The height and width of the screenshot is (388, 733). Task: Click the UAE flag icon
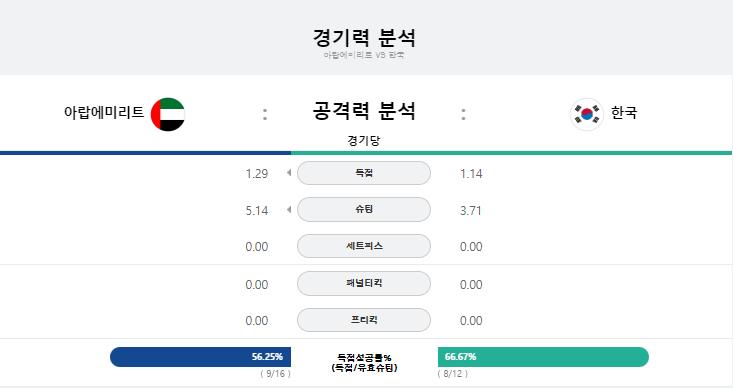pyautogui.click(x=168, y=114)
